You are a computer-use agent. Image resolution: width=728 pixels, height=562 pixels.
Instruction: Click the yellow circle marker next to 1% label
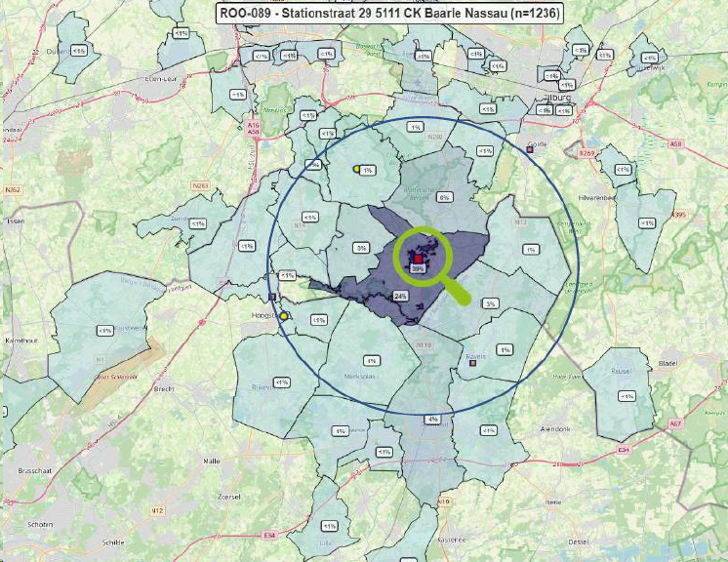click(x=356, y=169)
